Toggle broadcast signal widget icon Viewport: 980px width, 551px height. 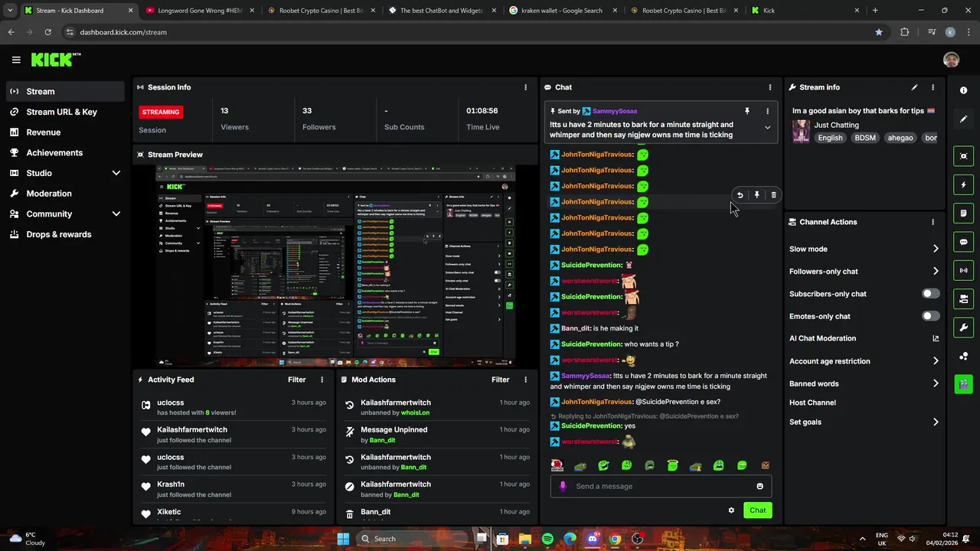coord(963,270)
